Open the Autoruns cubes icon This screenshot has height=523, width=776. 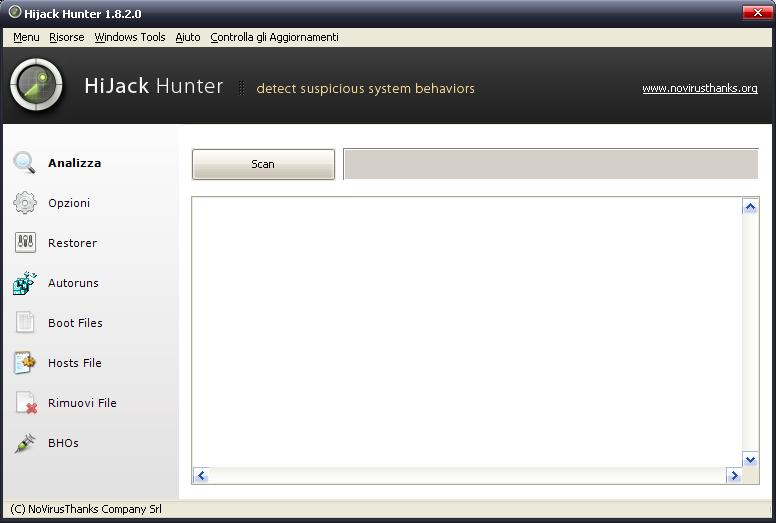[25, 283]
